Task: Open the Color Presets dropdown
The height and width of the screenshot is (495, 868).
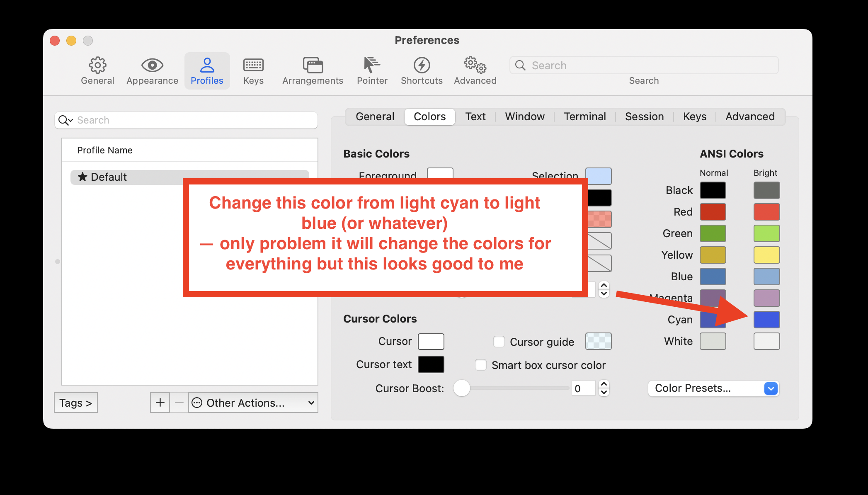Action: pos(713,388)
